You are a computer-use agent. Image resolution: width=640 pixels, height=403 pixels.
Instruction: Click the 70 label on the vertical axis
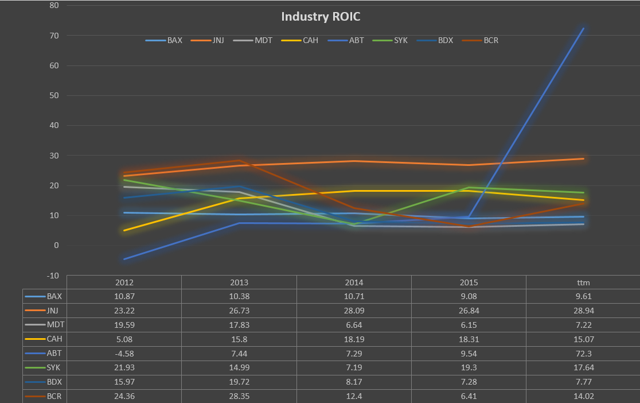pos(54,36)
